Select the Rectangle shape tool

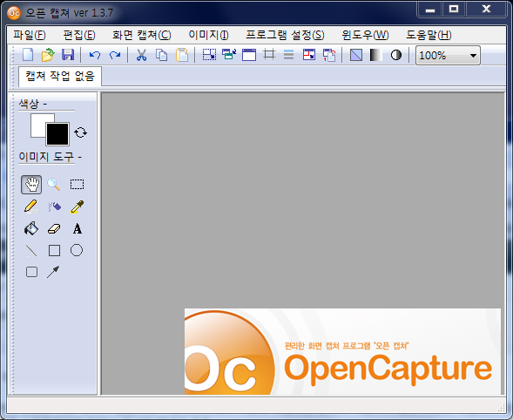coord(54,250)
